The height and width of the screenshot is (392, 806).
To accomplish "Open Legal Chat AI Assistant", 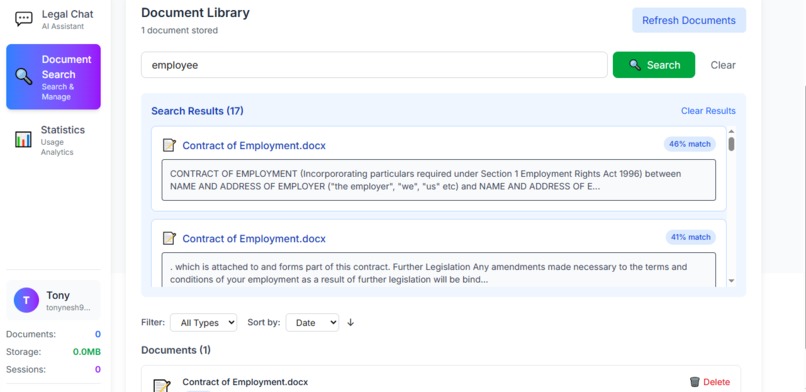I will pos(53,20).
